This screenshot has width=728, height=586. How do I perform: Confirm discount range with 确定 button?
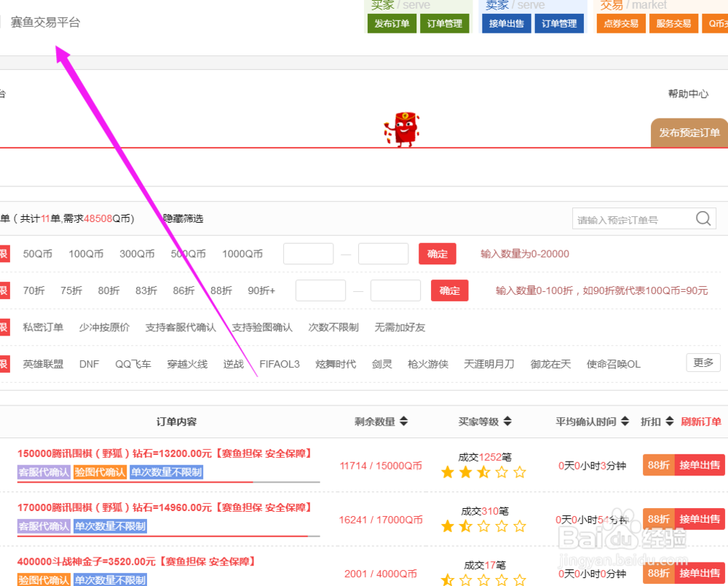pos(449,290)
